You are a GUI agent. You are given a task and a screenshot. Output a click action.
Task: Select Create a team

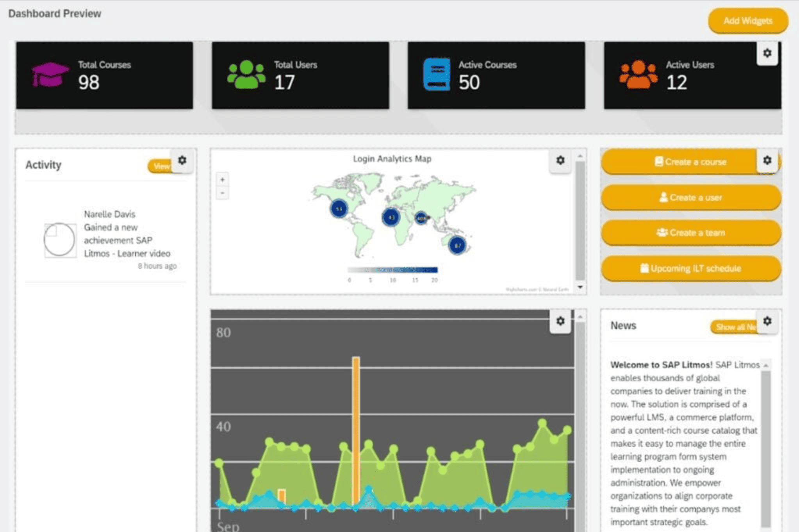pyautogui.click(x=690, y=233)
